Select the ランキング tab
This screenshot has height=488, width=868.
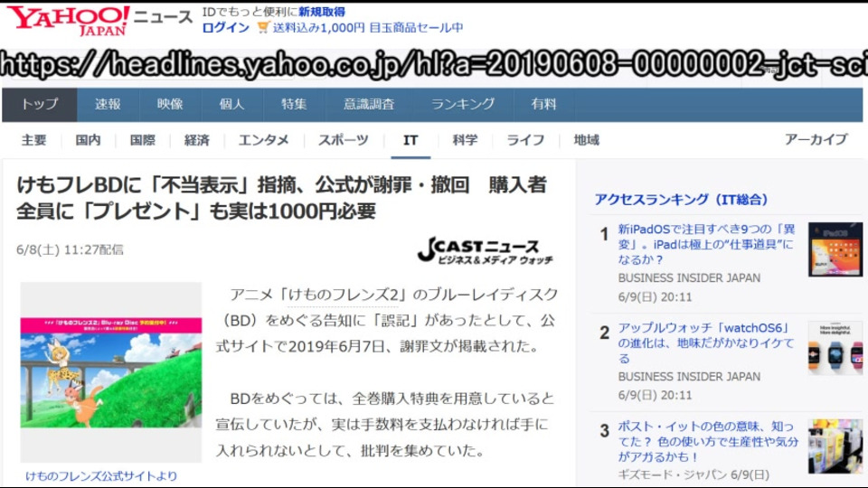click(x=463, y=104)
